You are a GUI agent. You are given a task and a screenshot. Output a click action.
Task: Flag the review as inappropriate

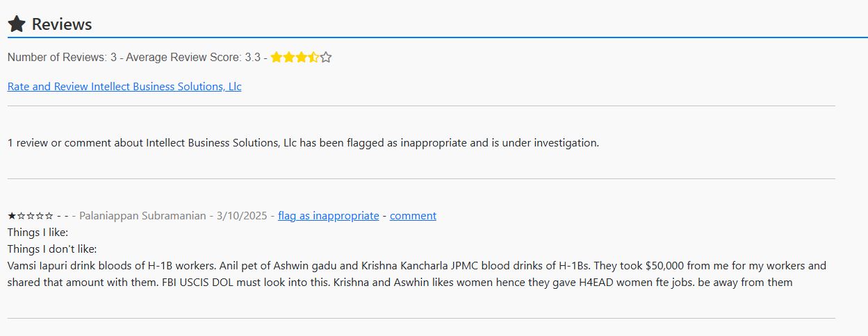[x=328, y=216]
